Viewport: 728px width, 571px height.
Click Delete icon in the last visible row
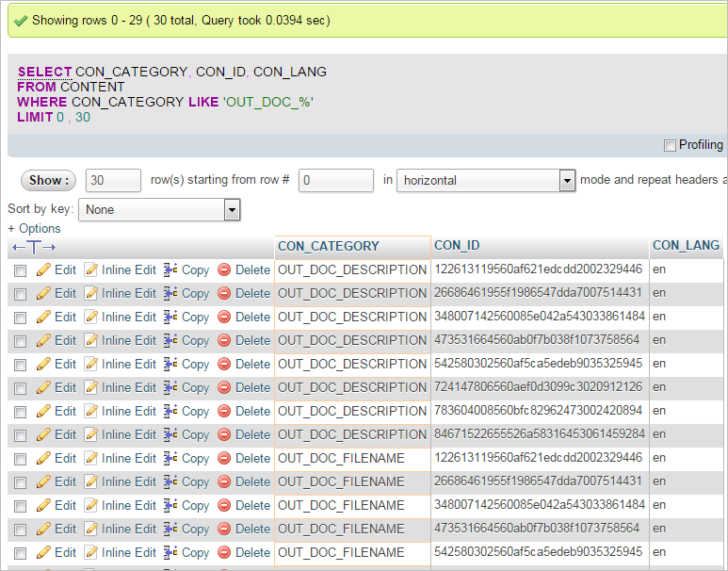tap(224, 552)
